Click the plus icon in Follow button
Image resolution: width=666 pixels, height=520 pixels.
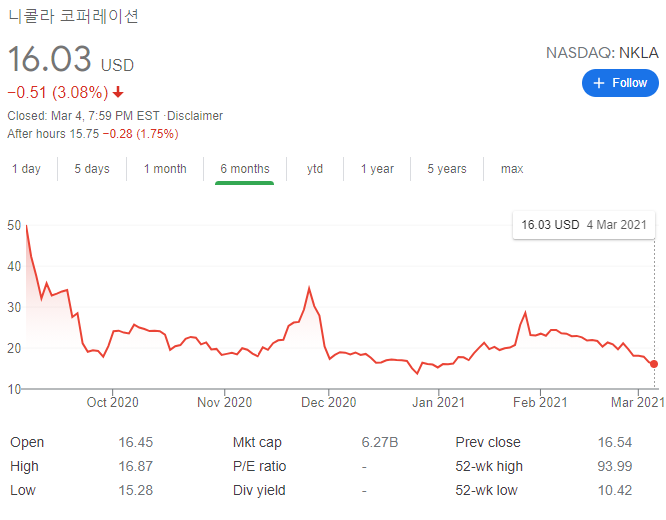pos(598,83)
